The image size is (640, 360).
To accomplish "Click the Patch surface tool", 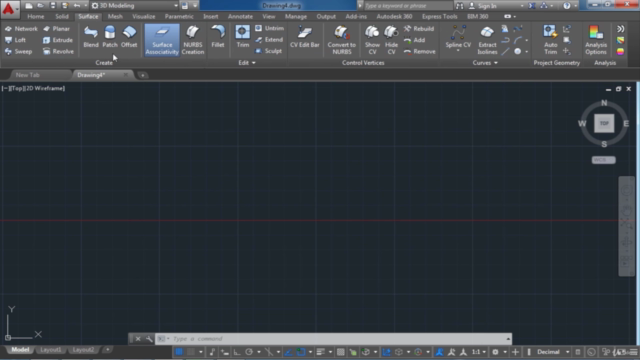I will 109,37.
